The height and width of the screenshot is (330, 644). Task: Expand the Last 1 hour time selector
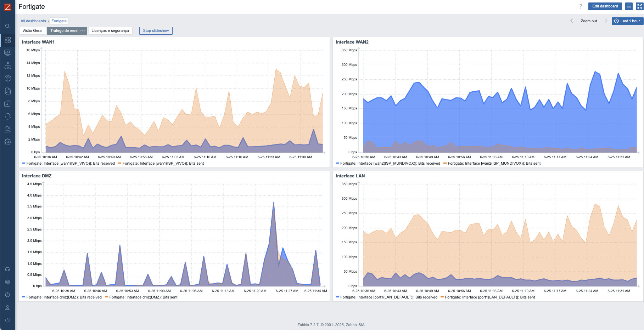click(x=627, y=21)
